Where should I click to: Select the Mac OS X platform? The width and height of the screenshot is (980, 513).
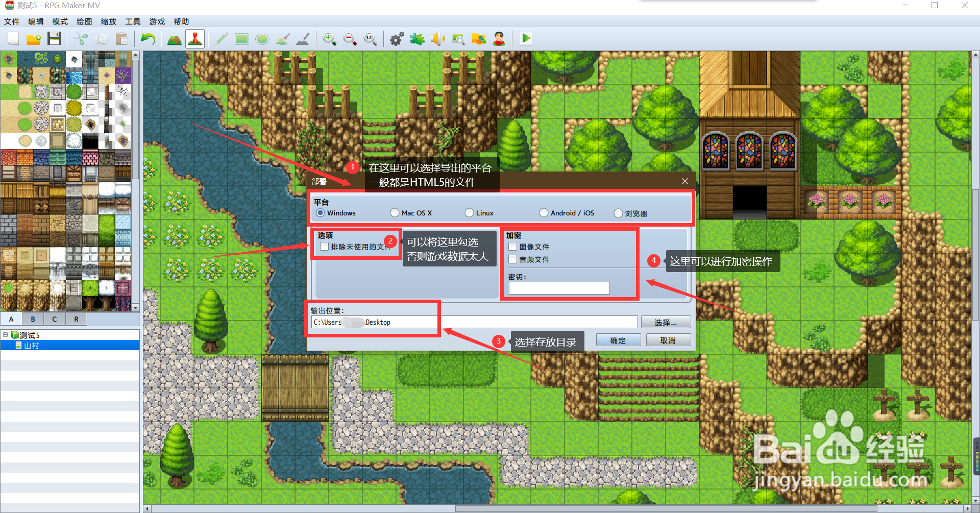pos(395,213)
